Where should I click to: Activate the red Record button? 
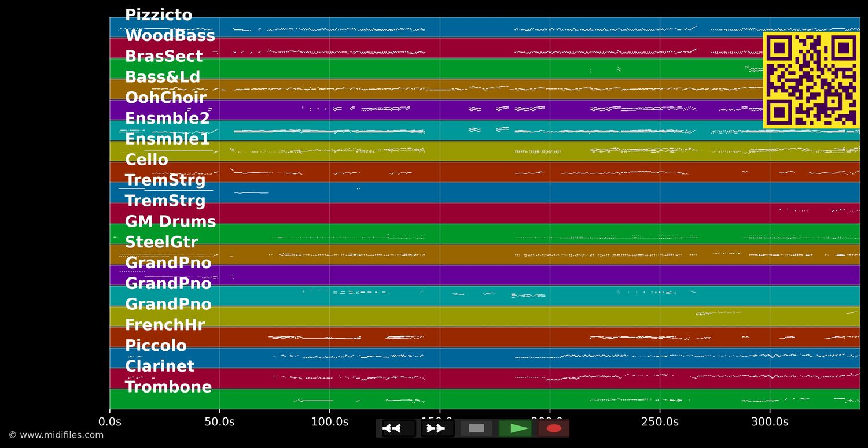(553, 428)
